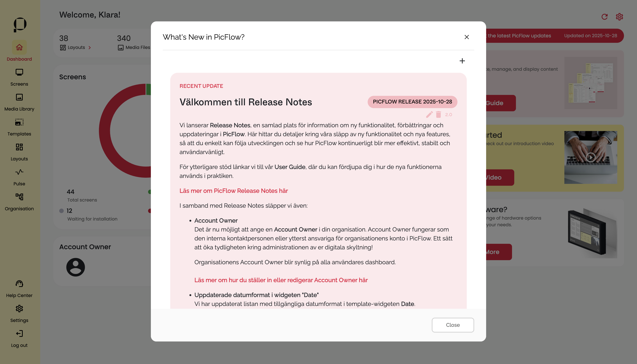Click the refresh icon at top right

coord(604,17)
